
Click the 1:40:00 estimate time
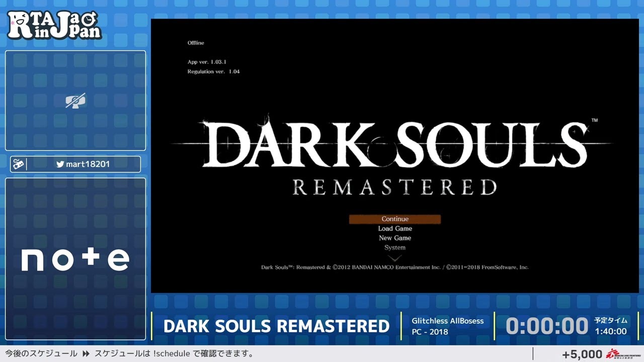click(611, 331)
